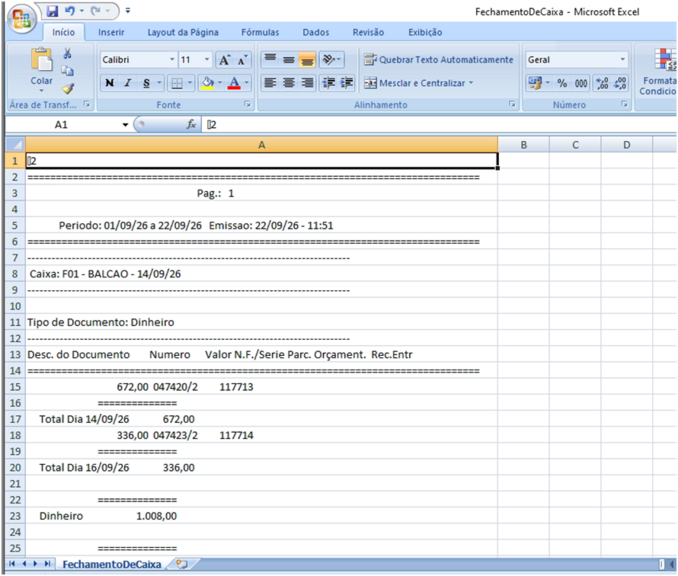The width and height of the screenshot is (678, 576).
Task: Expand the Colar paste options arrow
Action: point(42,91)
